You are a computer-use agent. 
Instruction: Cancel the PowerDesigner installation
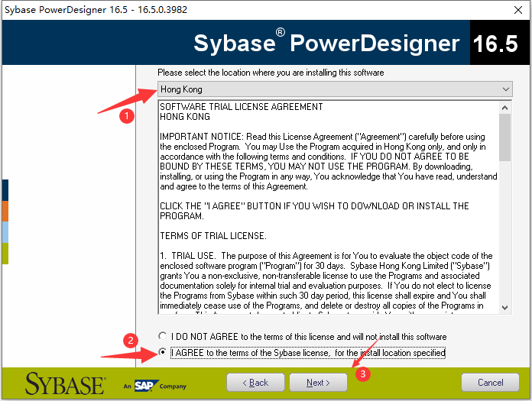click(x=490, y=383)
